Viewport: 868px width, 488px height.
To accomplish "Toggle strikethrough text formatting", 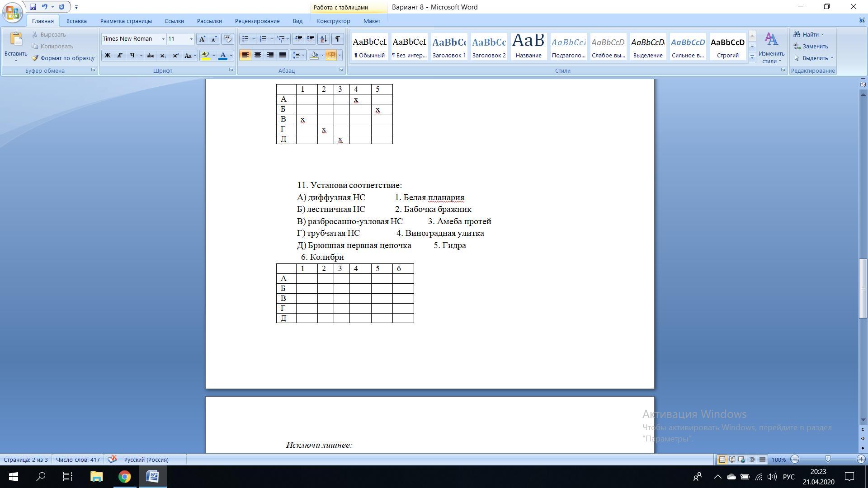I will click(x=151, y=56).
